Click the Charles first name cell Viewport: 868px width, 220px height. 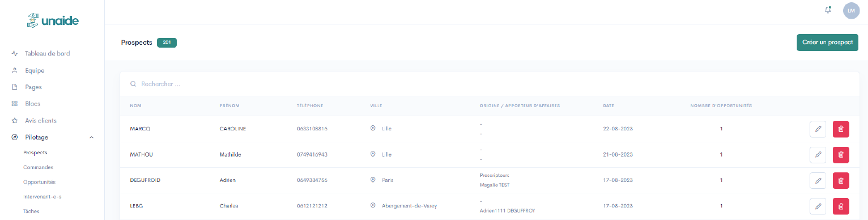click(228, 206)
